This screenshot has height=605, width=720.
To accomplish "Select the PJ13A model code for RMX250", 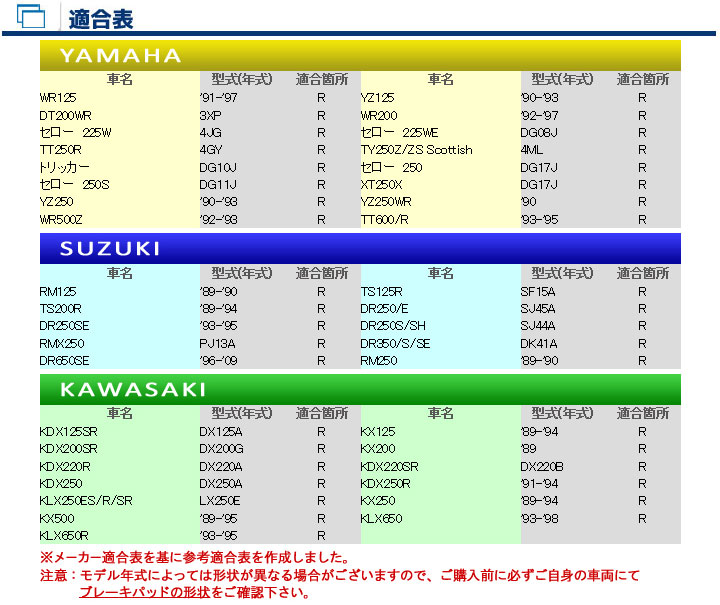I will 217,343.
